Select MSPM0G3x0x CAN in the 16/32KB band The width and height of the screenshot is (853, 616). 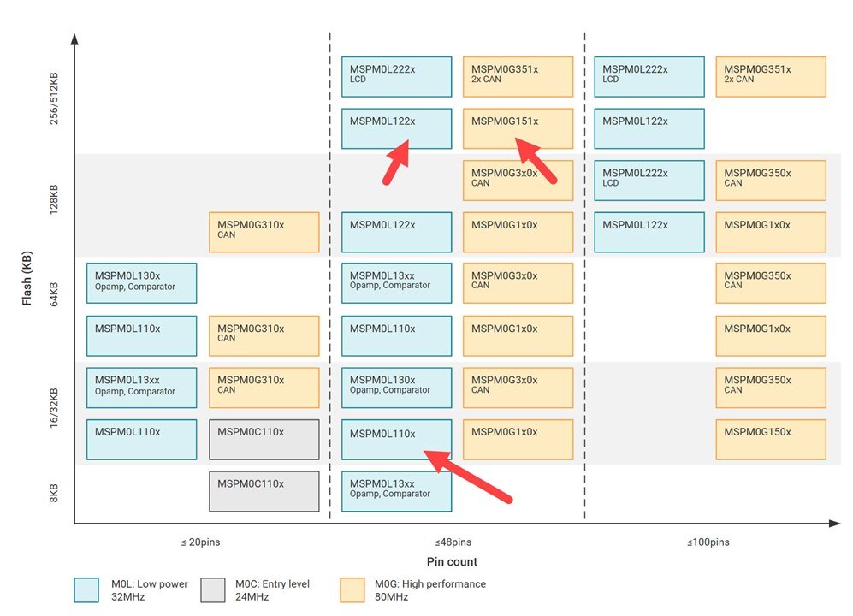point(518,388)
